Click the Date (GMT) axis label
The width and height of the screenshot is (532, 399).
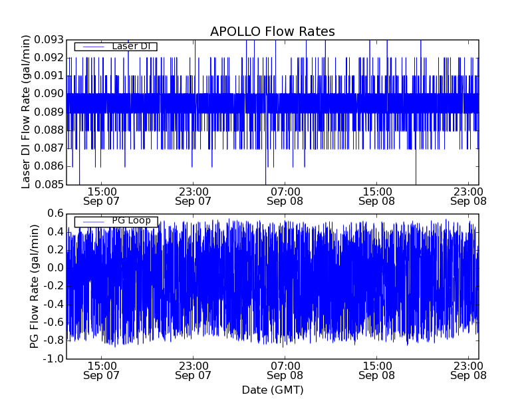click(273, 390)
